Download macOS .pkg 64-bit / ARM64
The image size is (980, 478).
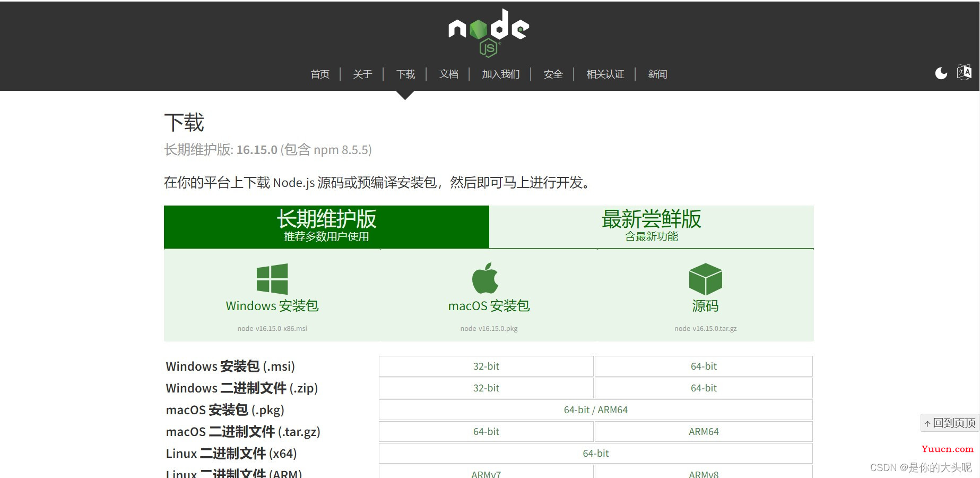click(596, 410)
